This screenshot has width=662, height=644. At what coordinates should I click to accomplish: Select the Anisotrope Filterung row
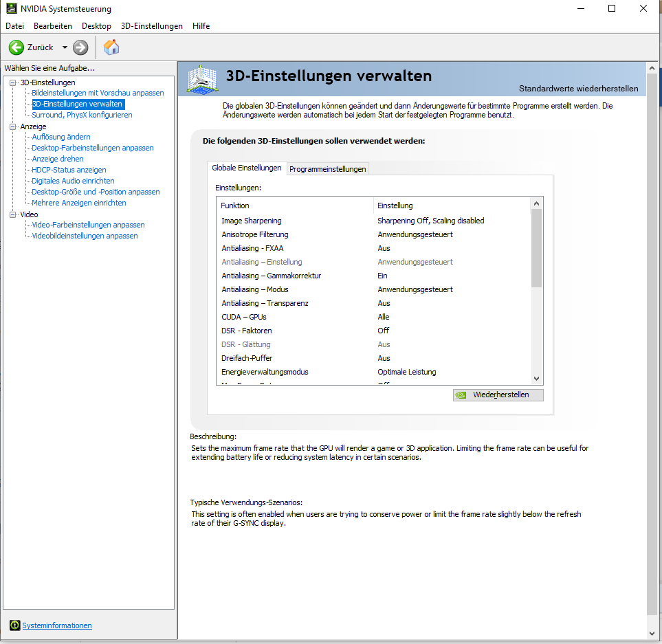375,234
